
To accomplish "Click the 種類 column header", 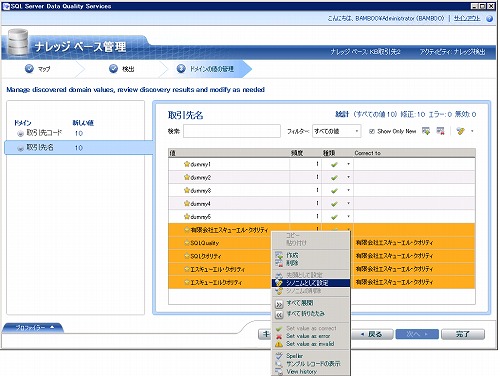I will coord(337,153).
